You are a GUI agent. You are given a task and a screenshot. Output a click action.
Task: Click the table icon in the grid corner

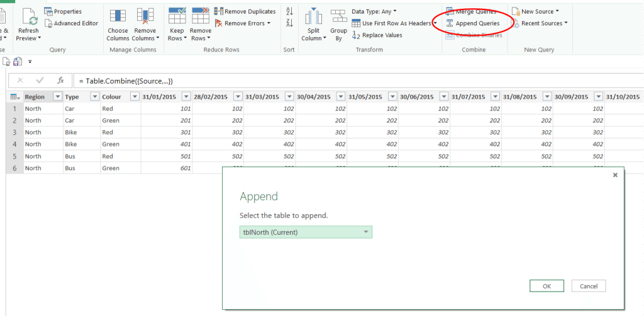(x=15, y=97)
